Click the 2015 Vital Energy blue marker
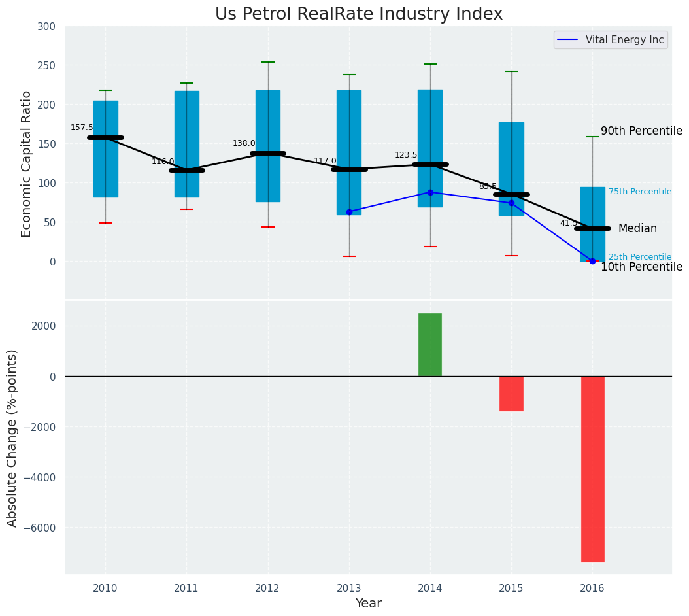 [511, 203]
